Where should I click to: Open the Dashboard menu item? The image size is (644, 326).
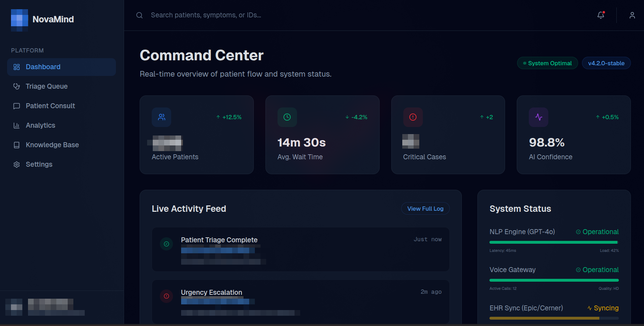(x=61, y=67)
